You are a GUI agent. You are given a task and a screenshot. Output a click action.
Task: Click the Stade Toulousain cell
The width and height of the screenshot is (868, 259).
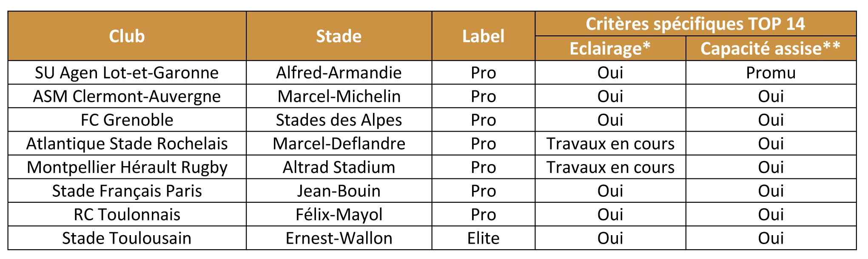click(127, 238)
